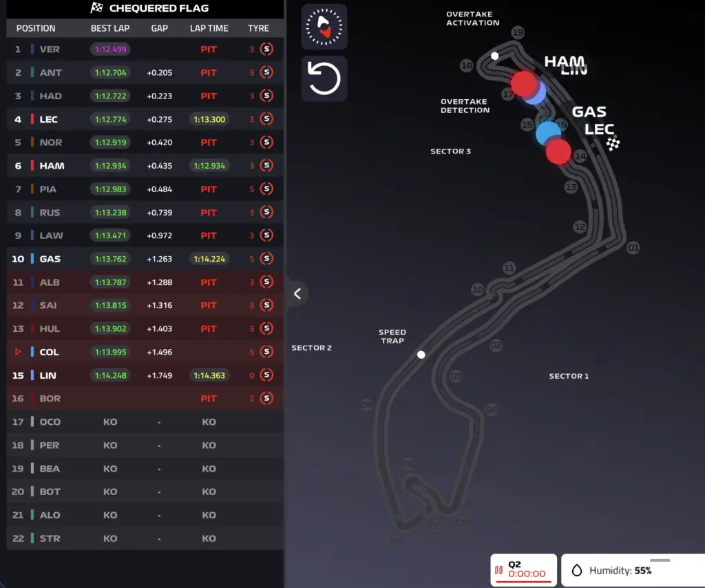Click HUL's soft tyre icon
Viewport: 705px width, 588px height.
(266, 328)
